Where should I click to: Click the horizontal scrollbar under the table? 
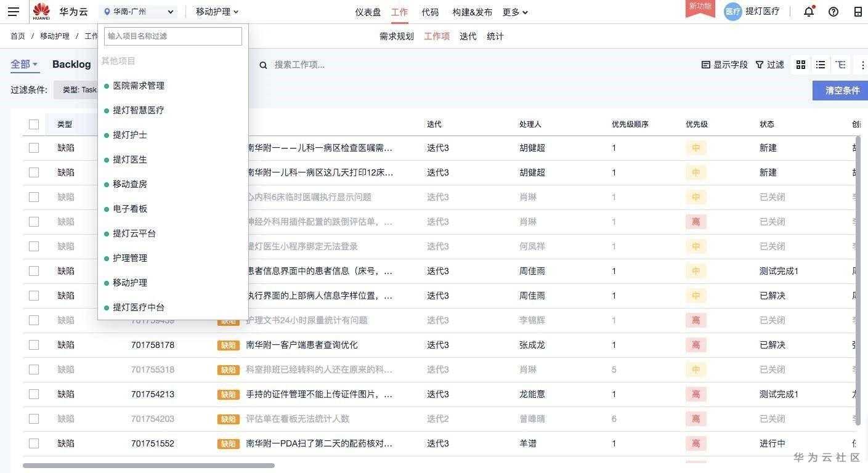point(148,466)
